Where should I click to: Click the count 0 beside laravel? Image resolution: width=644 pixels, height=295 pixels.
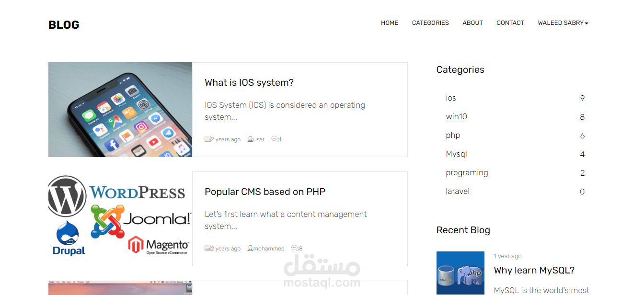pos(582,192)
